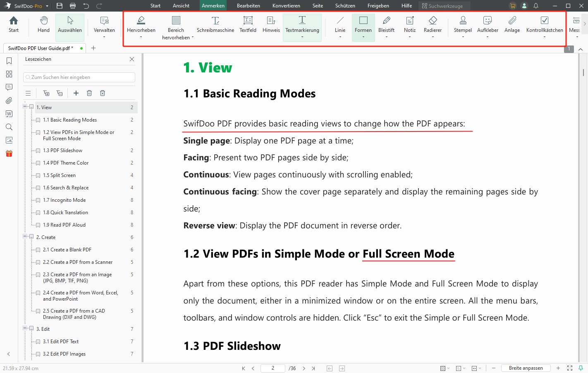Open the shopping cart icon
The width and height of the screenshot is (588, 373).
[513, 6]
